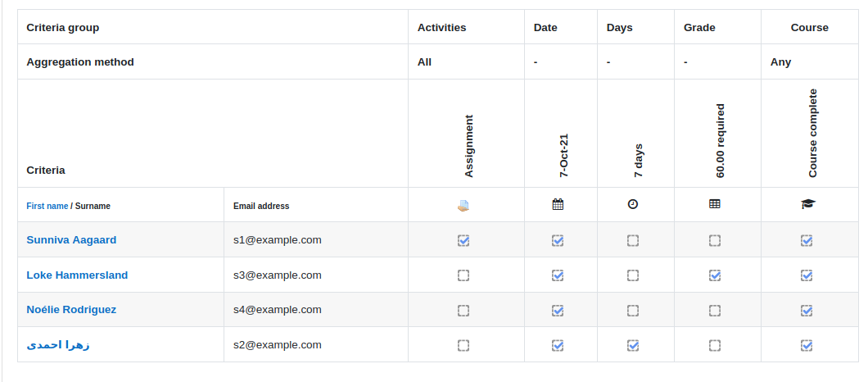Screen dimensions: 868x382
Task: Toggle Noélie Rodriguez's Days checkbox
Action: point(633,311)
